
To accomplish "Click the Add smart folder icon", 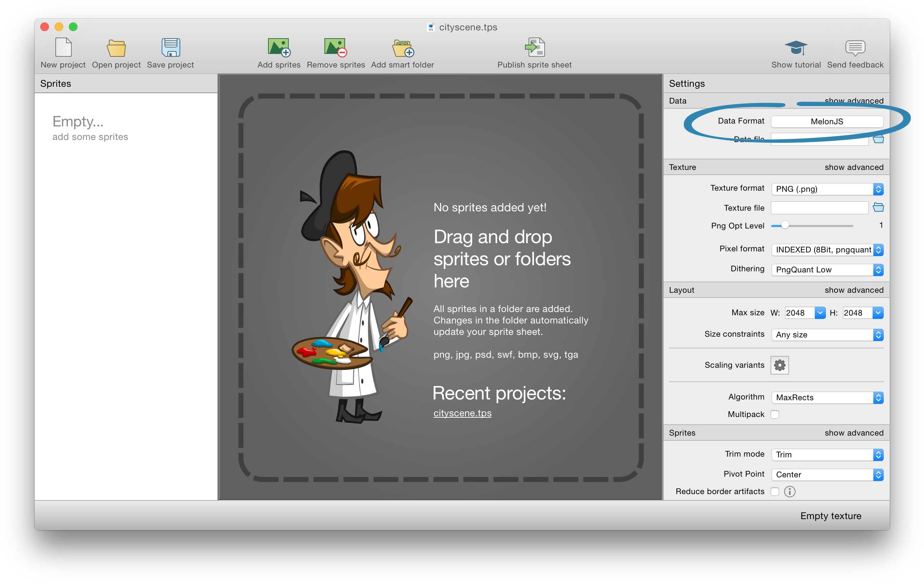I will [403, 48].
